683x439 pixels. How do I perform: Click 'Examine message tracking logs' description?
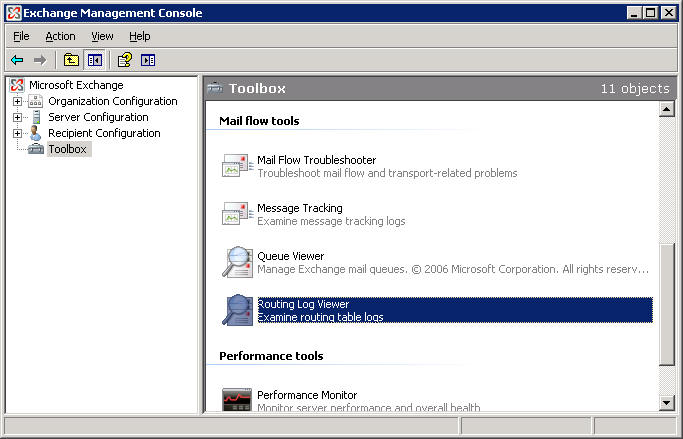(331, 221)
